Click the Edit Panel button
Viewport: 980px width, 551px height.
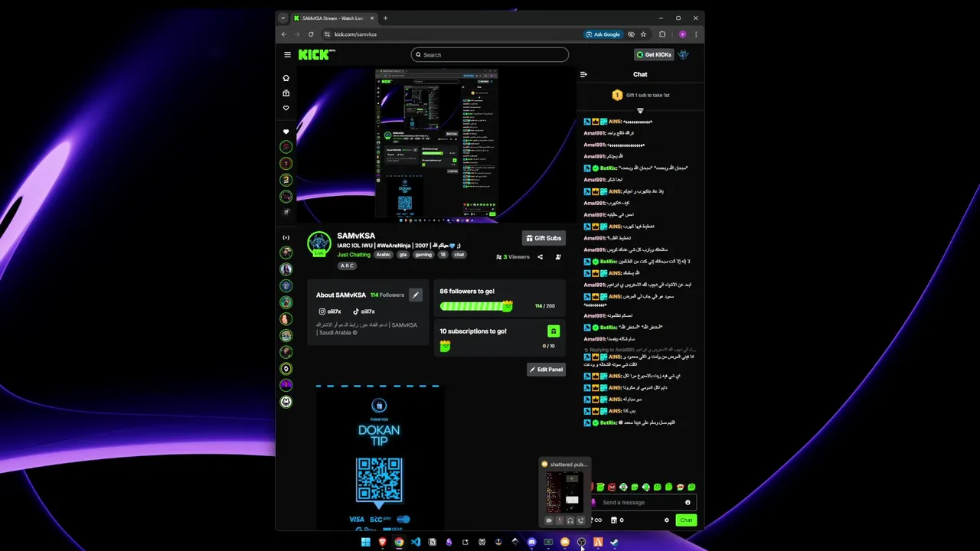pos(546,370)
